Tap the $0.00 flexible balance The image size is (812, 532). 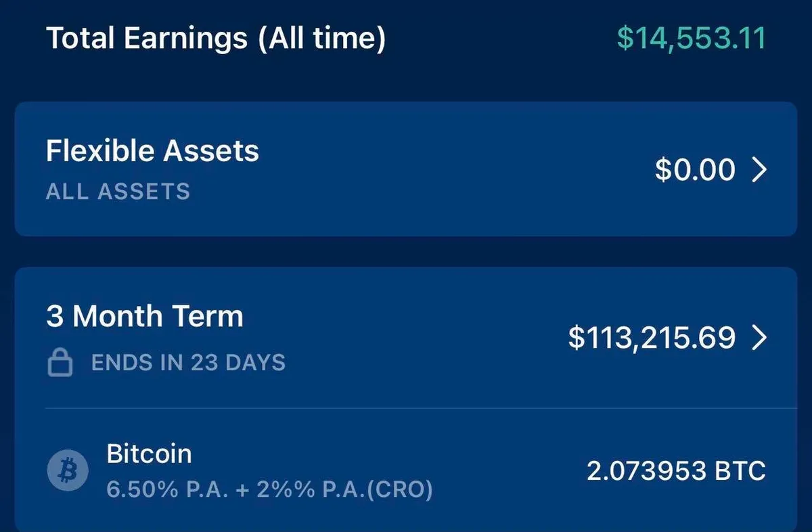tap(694, 169)
